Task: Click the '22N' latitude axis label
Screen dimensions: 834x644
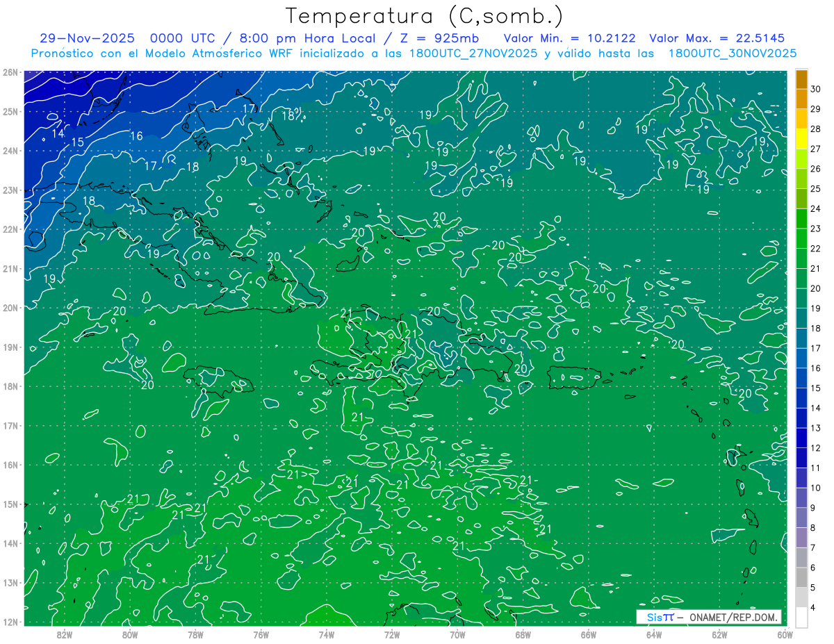Action: [x=10, y=229]
